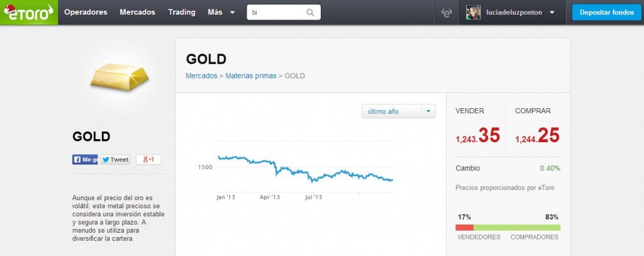644x256 pixels.
Task: Click the VENDER price 1,243.35
Action: 478,136
